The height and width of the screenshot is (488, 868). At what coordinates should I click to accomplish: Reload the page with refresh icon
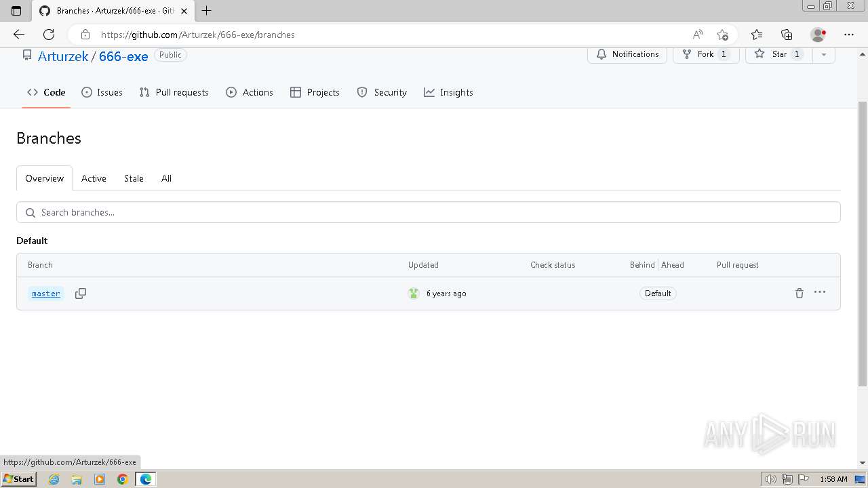(49, 35)
